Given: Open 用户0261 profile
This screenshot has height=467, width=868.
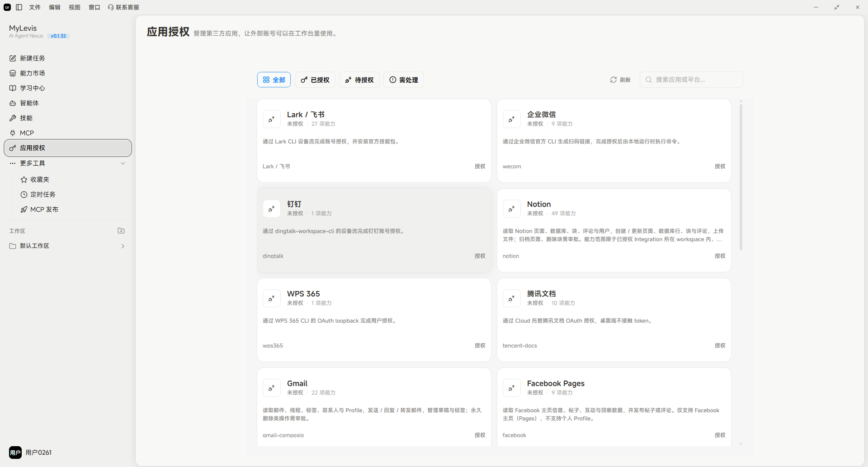Looking at the screenshot, I should [31, 453].
